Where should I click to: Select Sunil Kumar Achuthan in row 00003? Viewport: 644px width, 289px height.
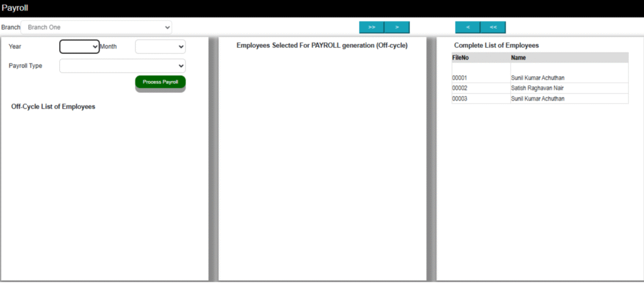(x=538, y=99)
